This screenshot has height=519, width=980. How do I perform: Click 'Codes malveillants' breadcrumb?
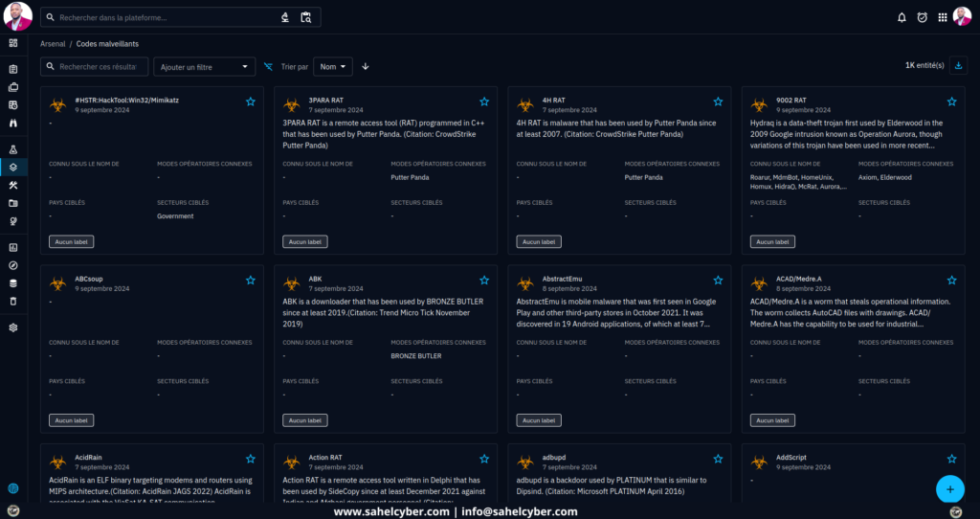coord(107,44)
